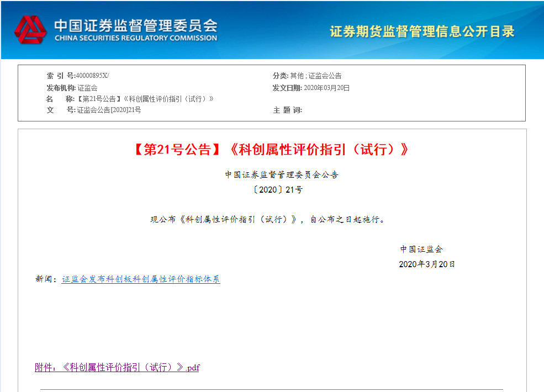Click the 新闻： label

coord(46,279)
